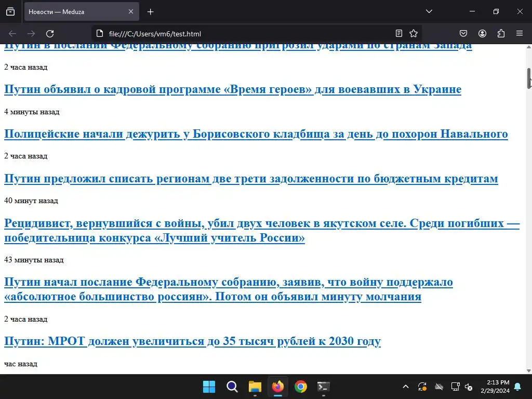
Task: Show hidden system tray icons
Action: 405,387
